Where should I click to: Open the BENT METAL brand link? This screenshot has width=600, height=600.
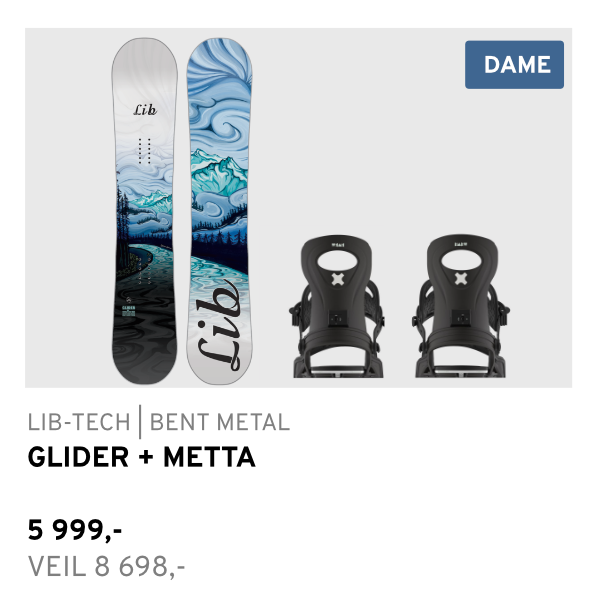tap(220, 422)
